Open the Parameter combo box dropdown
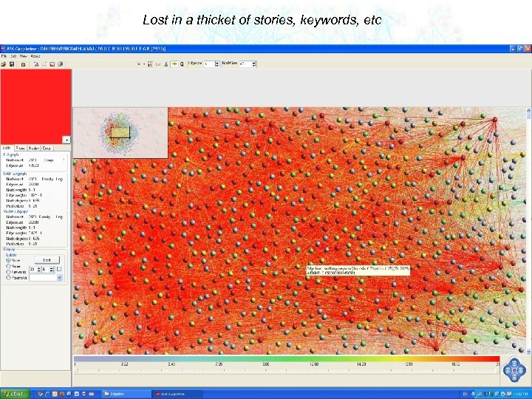The image size is (532, 399). 60,278
